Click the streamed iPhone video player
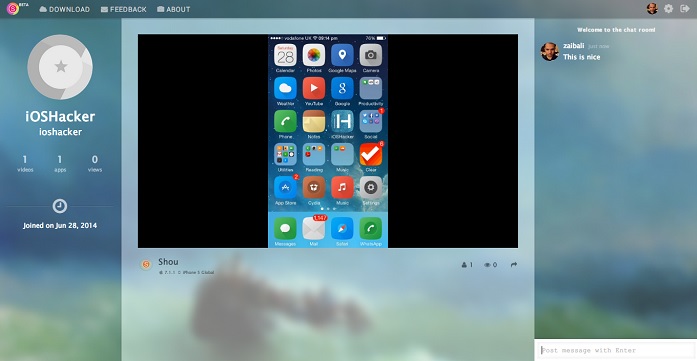This screenshot has width=697, height=361. 328,141
